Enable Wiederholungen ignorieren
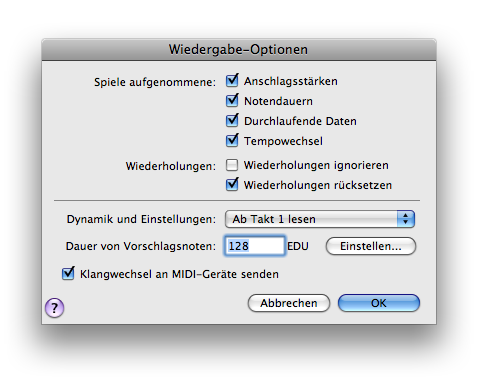 [232, 165]
